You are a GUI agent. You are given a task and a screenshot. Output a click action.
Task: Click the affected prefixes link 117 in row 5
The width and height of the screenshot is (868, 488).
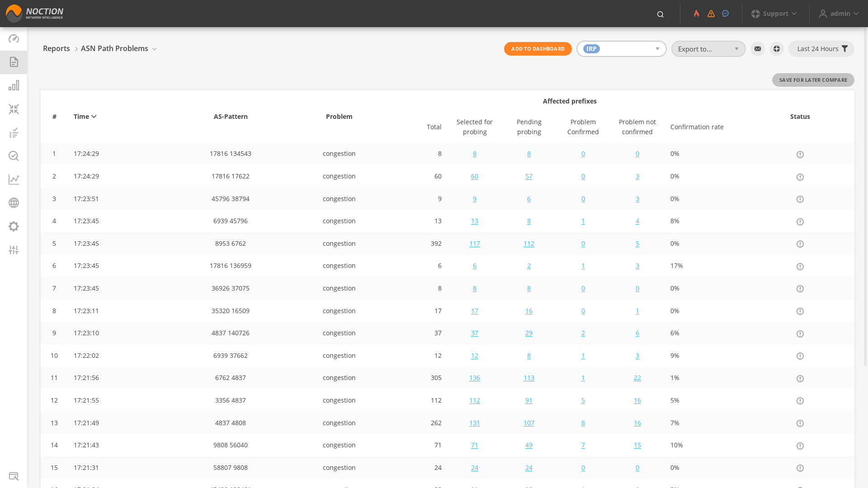tap(475, 243)
